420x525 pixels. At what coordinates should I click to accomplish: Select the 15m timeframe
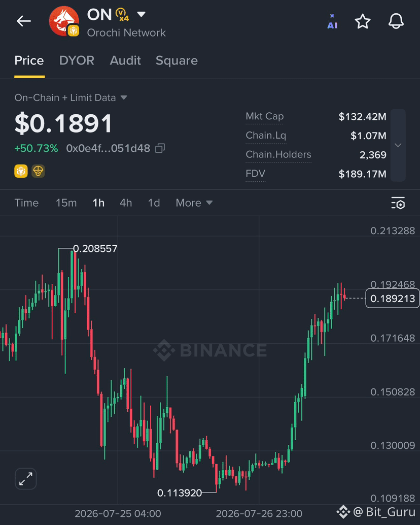66,203
